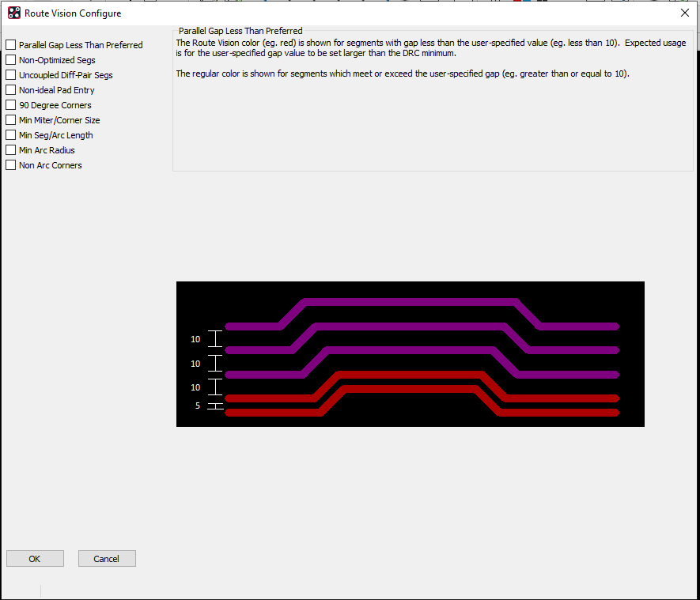Close the Route Vision Configure window
Viewport: 700px width, 600px height.
coord(684,13)
